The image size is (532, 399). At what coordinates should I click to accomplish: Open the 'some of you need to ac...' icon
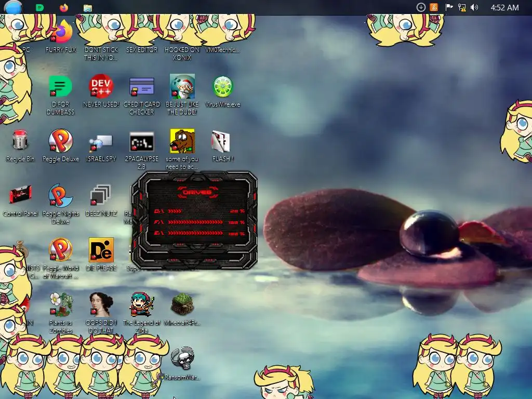[x=182, y=141]
